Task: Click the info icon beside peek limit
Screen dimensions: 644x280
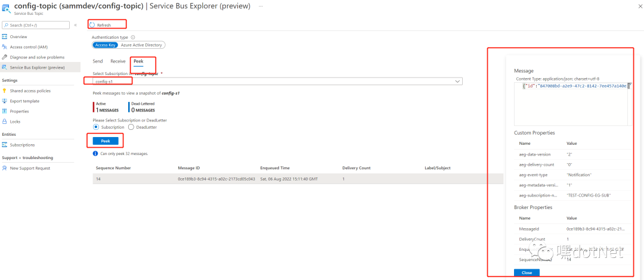Action: [95, 154]
